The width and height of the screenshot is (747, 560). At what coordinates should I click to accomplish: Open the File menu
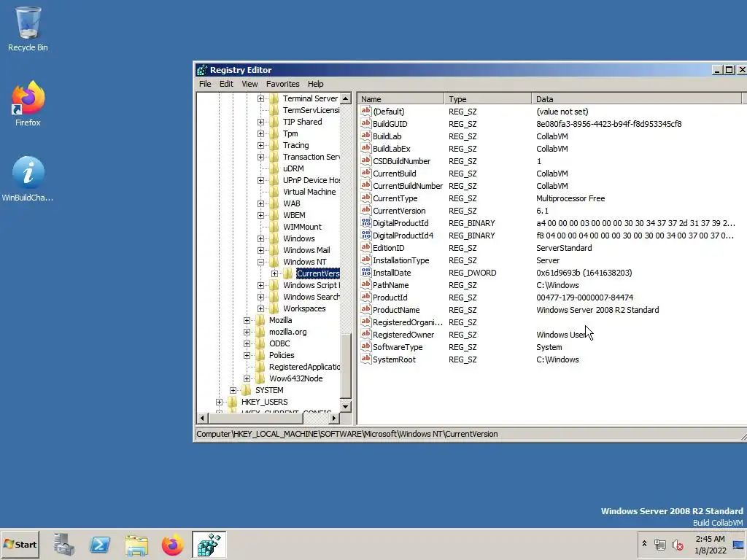point(205,84)
